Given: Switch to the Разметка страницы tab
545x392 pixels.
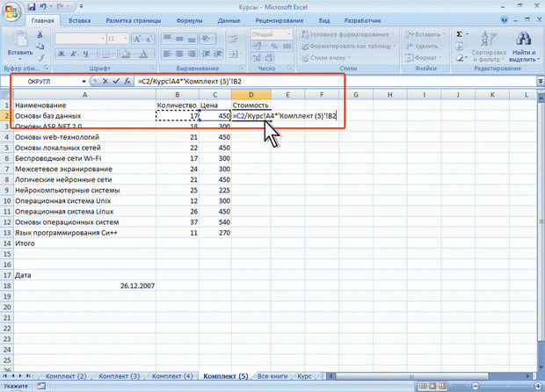Looking at the screenshot, I should (x=134, y=20).
